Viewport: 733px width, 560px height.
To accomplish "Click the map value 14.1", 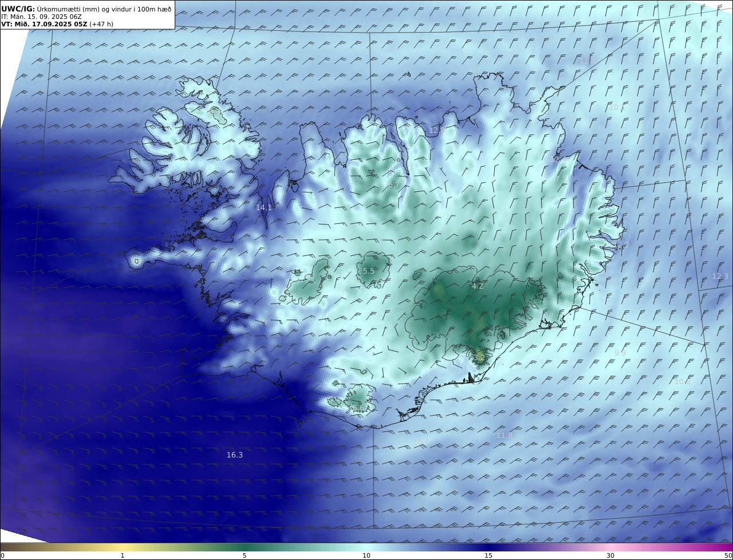I will click(264, 208).
